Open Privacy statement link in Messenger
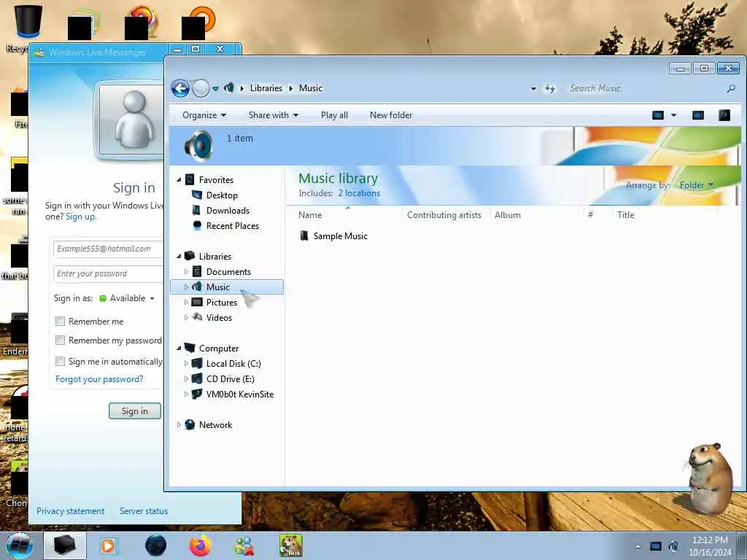This screenshot has width=747, height=560. pyautogui.click(x=70, y=511)
